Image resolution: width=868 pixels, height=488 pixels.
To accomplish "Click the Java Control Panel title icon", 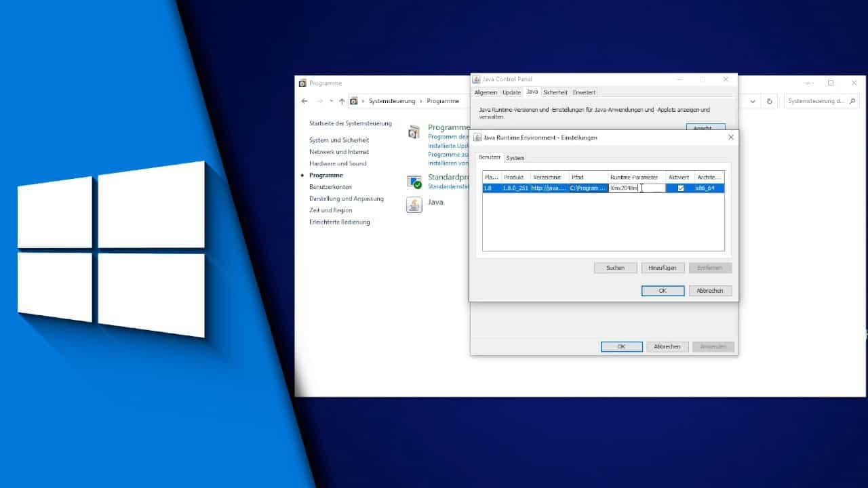I will click(x=477, y=79).
